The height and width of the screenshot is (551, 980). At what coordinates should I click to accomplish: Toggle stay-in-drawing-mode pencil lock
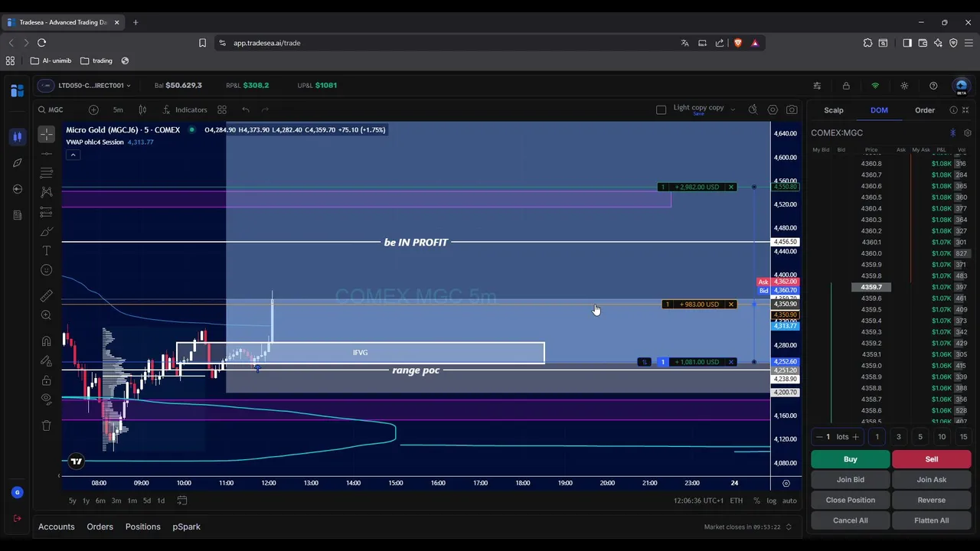click(x=47, y=360)
